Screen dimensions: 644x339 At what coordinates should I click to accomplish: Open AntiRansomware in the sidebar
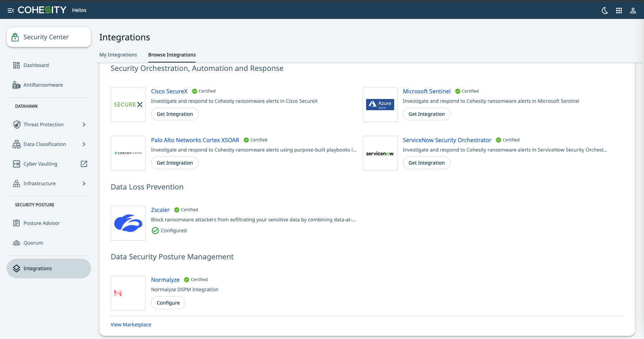tap(43, 85)
